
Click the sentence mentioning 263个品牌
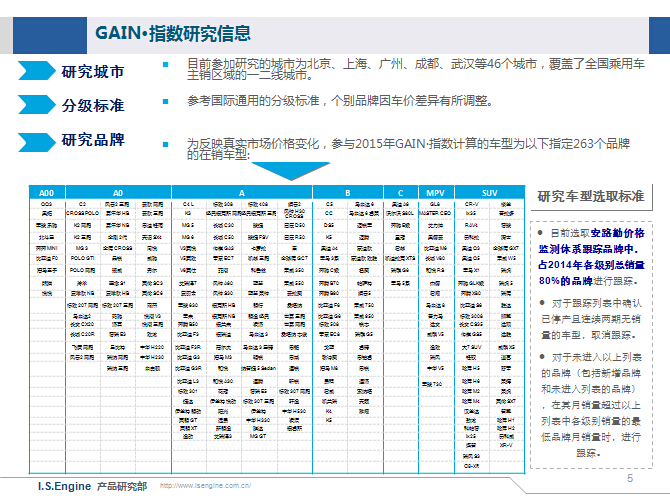tap(408, 149)
